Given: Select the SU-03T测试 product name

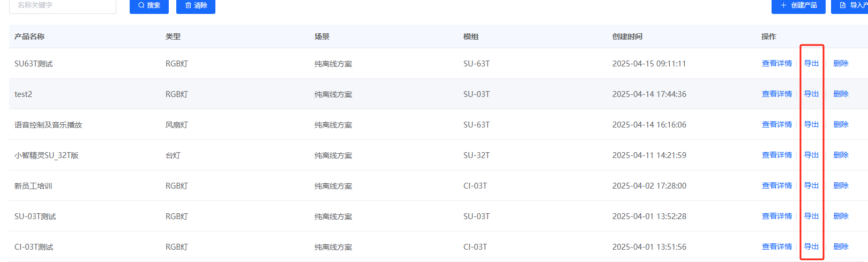Looking at the screenshot, I should point(35,216).
